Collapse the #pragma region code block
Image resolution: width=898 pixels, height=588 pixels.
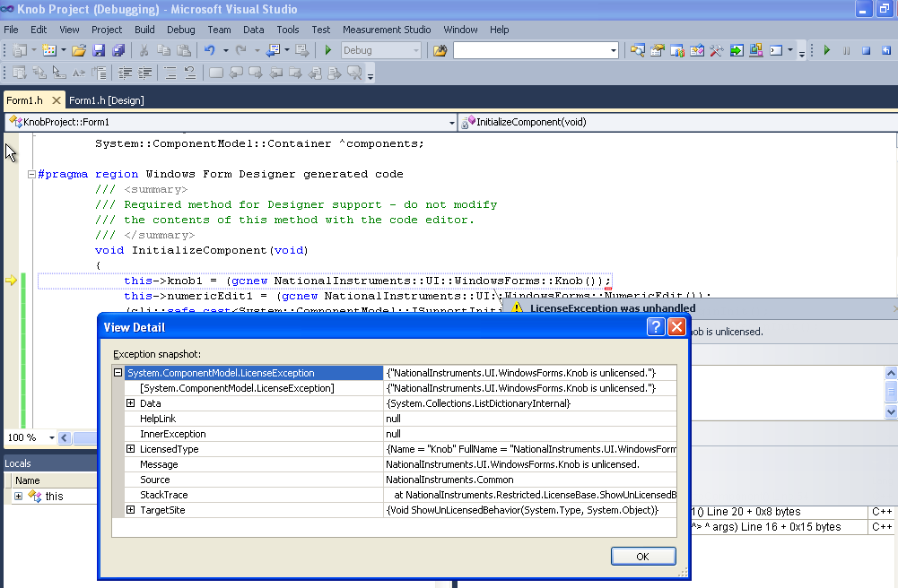coord(32,174)
